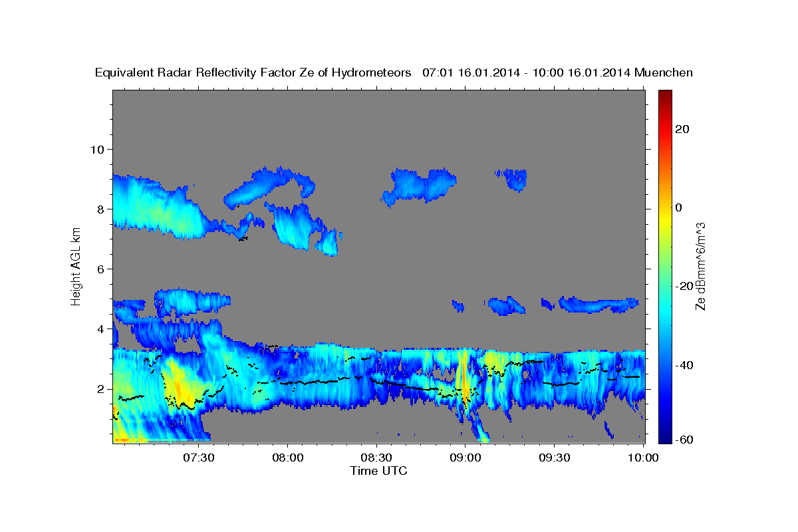
Task: Click the date range text '07:01 16.01.2014 - 10:00 16.01.2014 Muenchen'
Action: pyautogui.click(x=557, y=73)
